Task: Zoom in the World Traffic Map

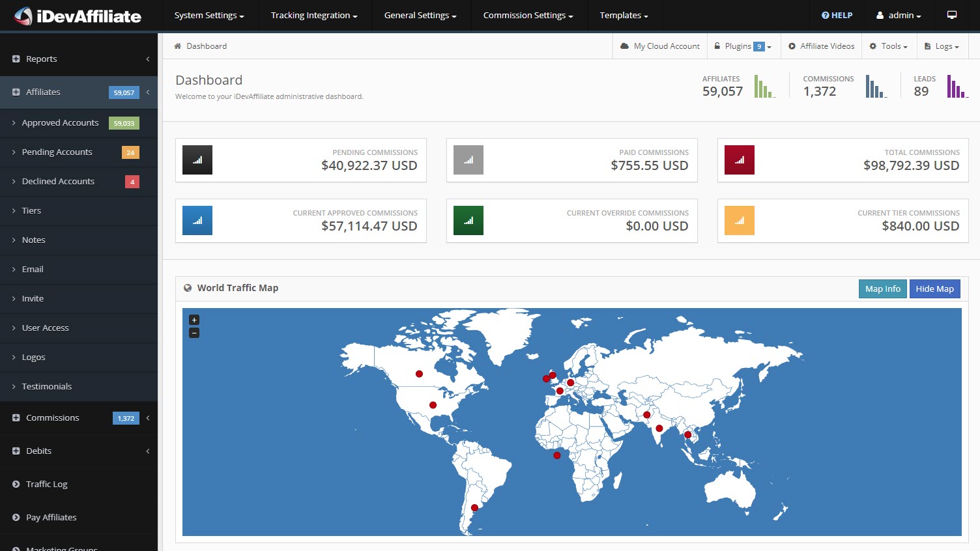Action: (194, 320)
